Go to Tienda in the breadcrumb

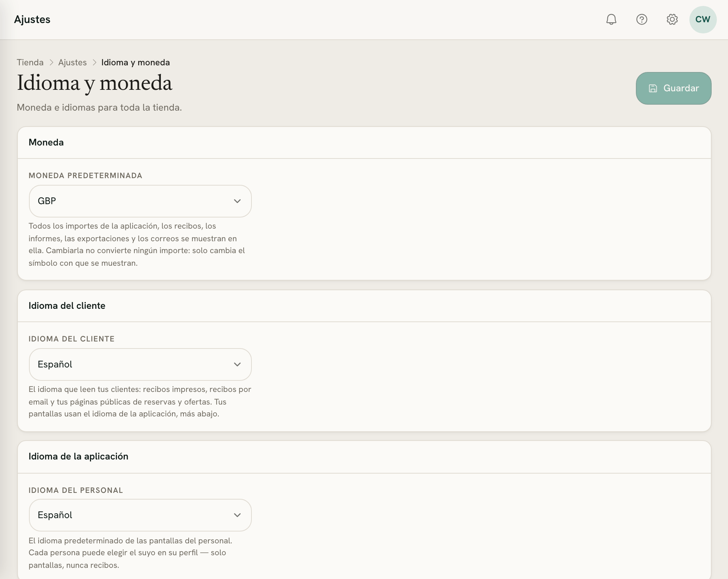click(x=30, y=62)
